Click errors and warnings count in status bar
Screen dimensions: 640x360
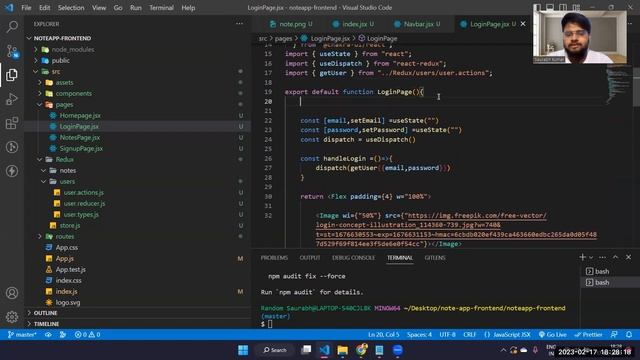pos(87,335)
